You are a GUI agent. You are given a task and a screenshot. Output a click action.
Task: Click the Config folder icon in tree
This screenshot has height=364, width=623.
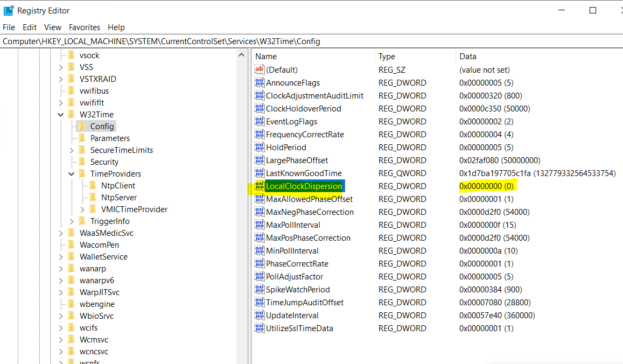(82, 127)
